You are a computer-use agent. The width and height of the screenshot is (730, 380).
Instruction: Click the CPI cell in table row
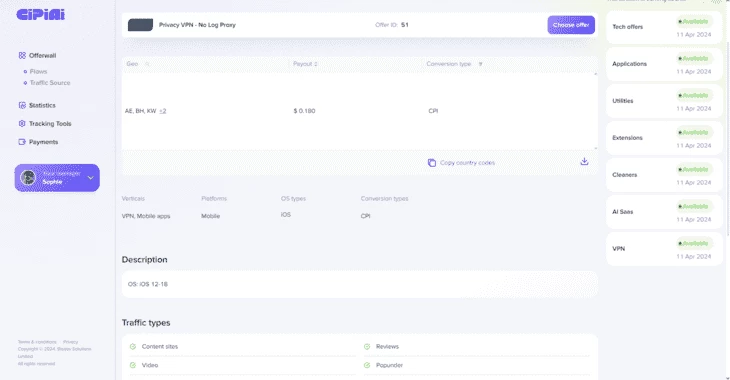[433, 111]
